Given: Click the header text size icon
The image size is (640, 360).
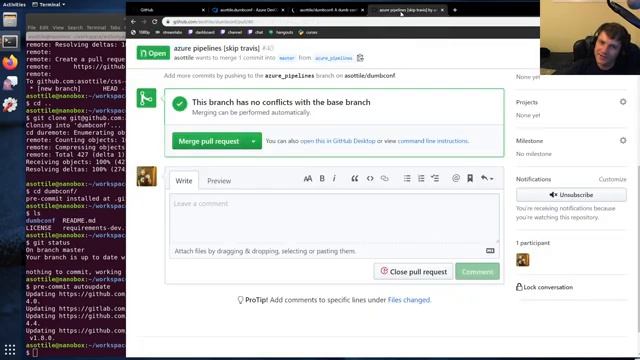Looking at the screenshot, I should point(308,178).
